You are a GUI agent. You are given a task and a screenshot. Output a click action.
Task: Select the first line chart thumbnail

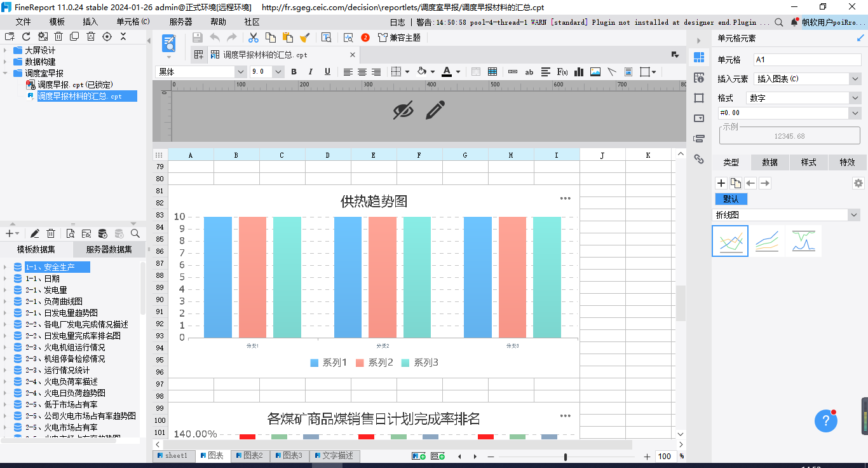pyautogui.click(x=730, y=241)
